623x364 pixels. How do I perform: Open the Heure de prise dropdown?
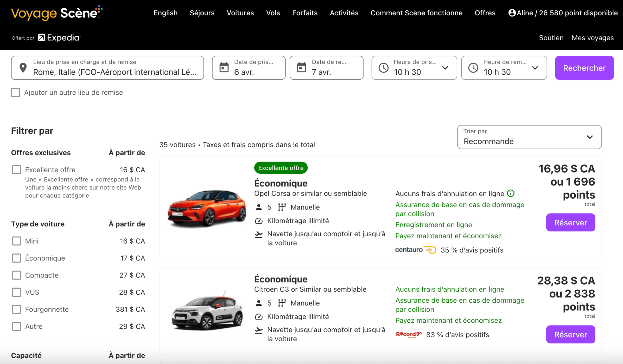[x=414, y=68]
